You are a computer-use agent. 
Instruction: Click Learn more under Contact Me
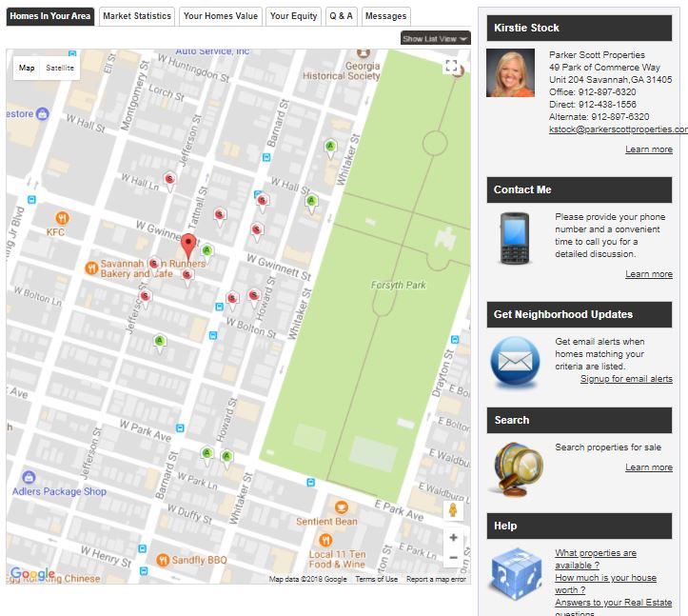(649, 274)
